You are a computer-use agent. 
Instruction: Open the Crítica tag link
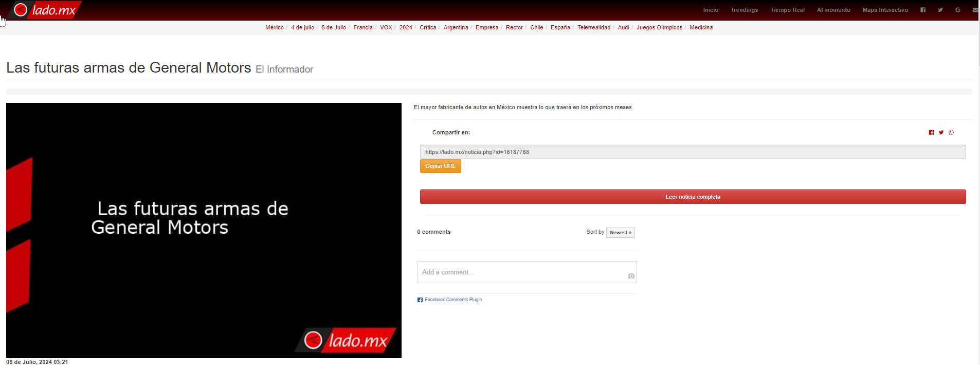coord(428,28)
